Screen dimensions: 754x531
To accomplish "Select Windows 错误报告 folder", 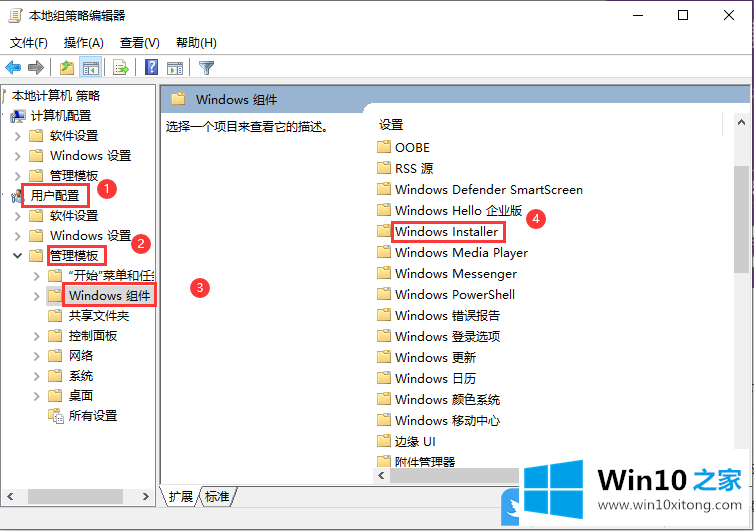I will click(447, 315).
